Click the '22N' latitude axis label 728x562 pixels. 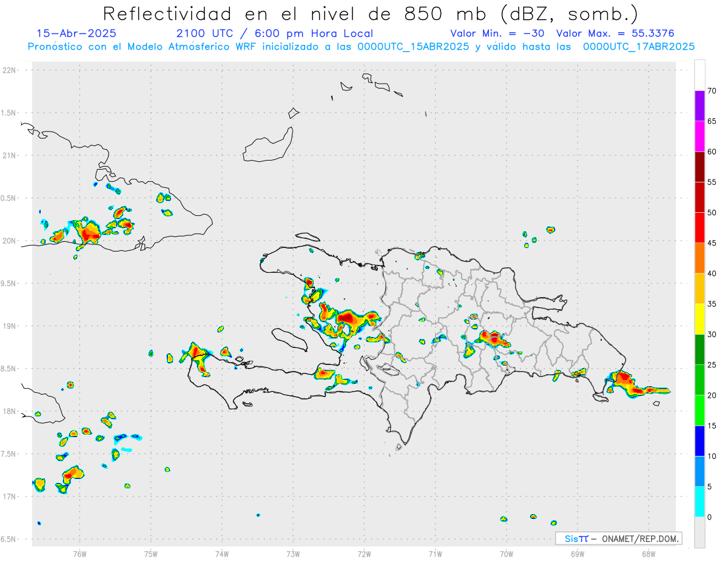tap(10, 70)
